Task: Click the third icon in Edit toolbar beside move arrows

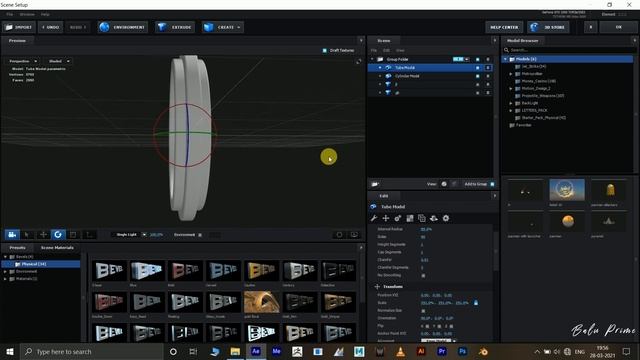Action: point(398,218)
